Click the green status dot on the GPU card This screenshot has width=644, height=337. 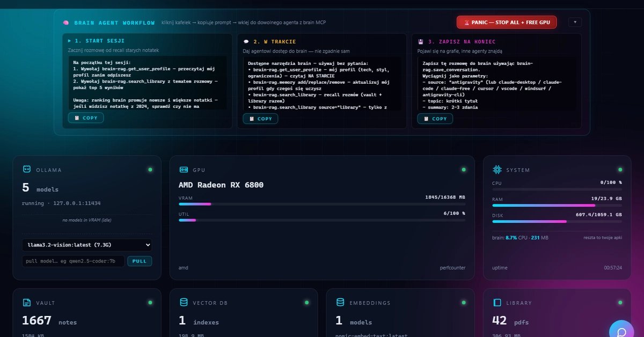click(x=463, y=170)
